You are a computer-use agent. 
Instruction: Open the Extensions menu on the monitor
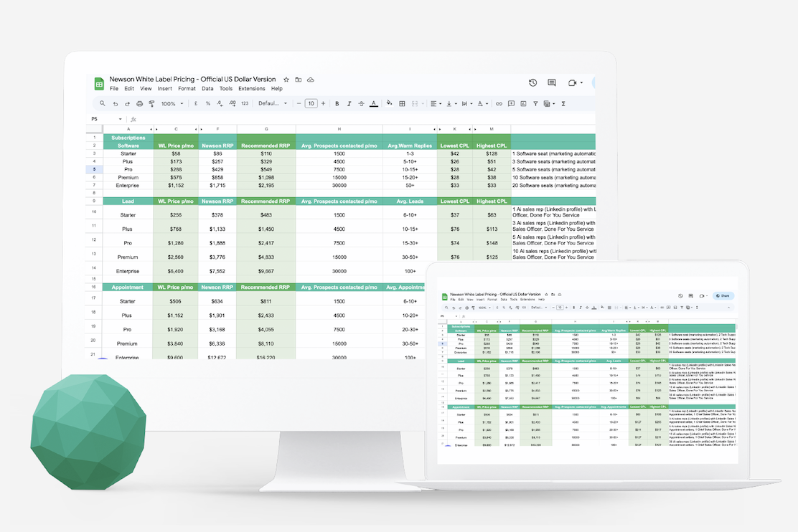[252, 88]
